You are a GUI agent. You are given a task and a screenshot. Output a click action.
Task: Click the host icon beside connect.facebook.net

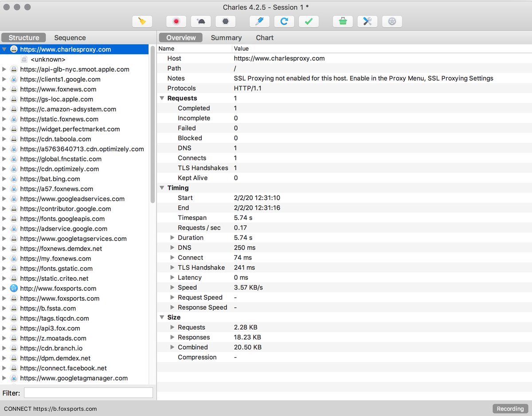click(x=14, y=368)
